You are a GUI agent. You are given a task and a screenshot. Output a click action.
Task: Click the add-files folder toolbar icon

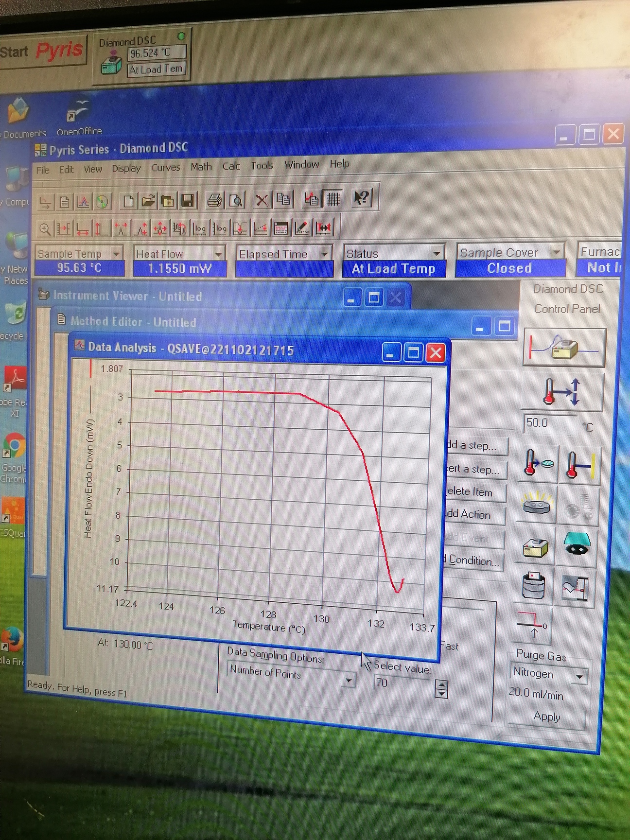point(168,200)
